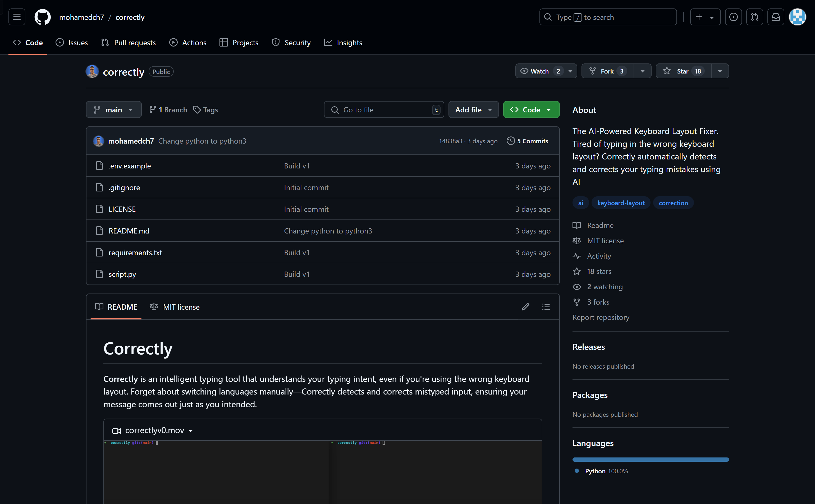Expand the Watch notification options arrow

coord(571,71)
